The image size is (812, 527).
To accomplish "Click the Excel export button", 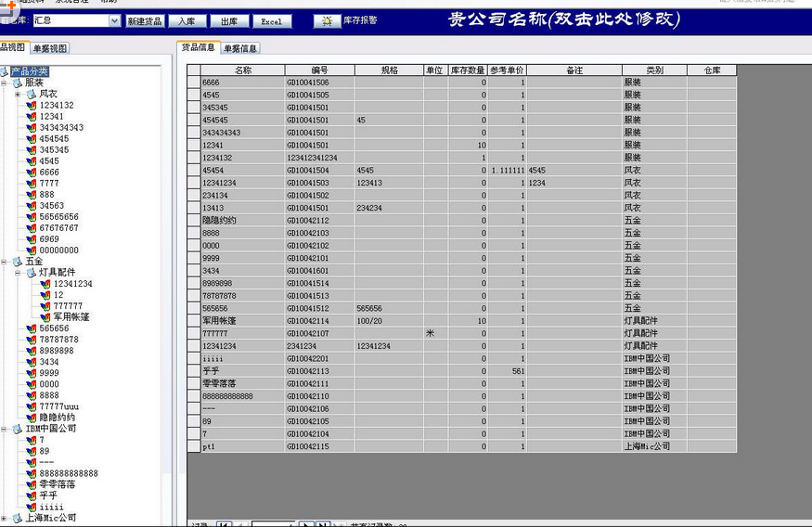I will pyautogui.click(x=272, y=21).
